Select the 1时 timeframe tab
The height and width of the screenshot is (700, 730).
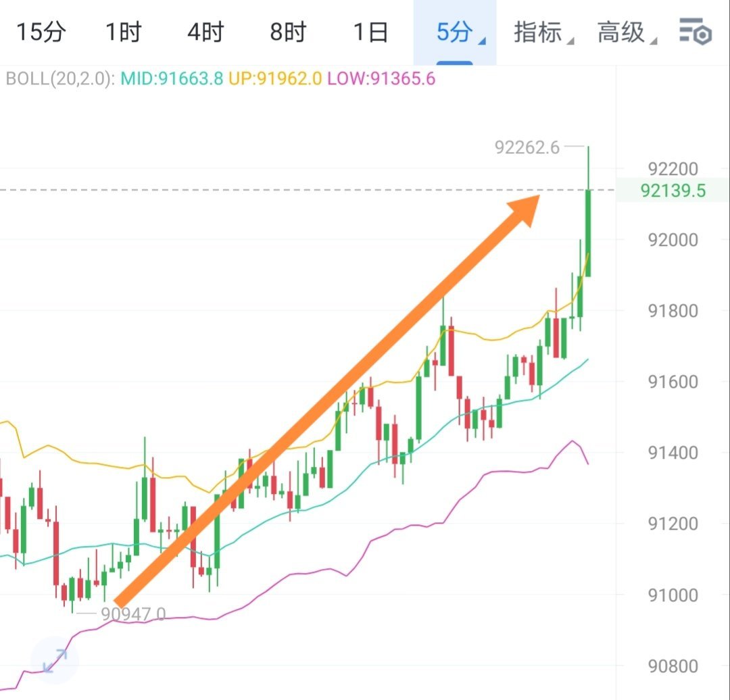coord(124,32)
